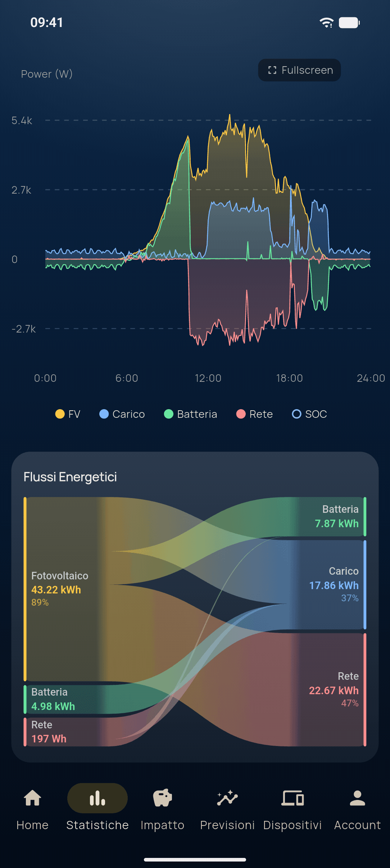Open Impatto piggy bank icon
This screenshot has height=868, width=390.
(163, 798)
